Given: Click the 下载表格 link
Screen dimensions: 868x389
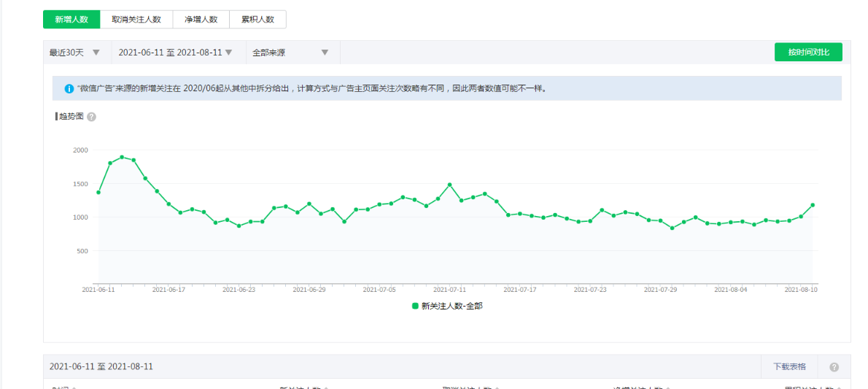Looking at the screenshot, I should (x=789, y=367).
